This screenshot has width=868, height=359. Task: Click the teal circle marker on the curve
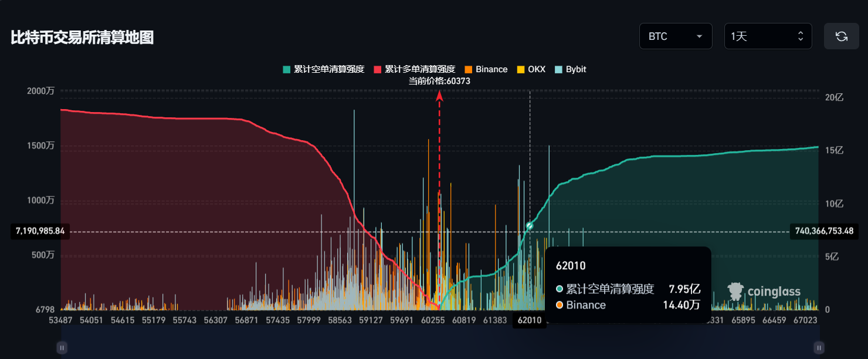tap(530, 226)
